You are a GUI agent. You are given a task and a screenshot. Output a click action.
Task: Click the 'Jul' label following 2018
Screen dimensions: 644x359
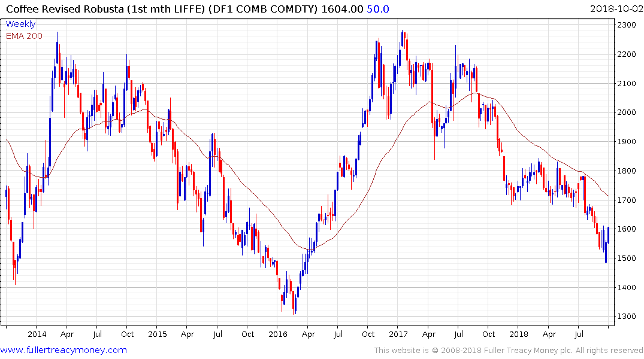tap(579, 334)
